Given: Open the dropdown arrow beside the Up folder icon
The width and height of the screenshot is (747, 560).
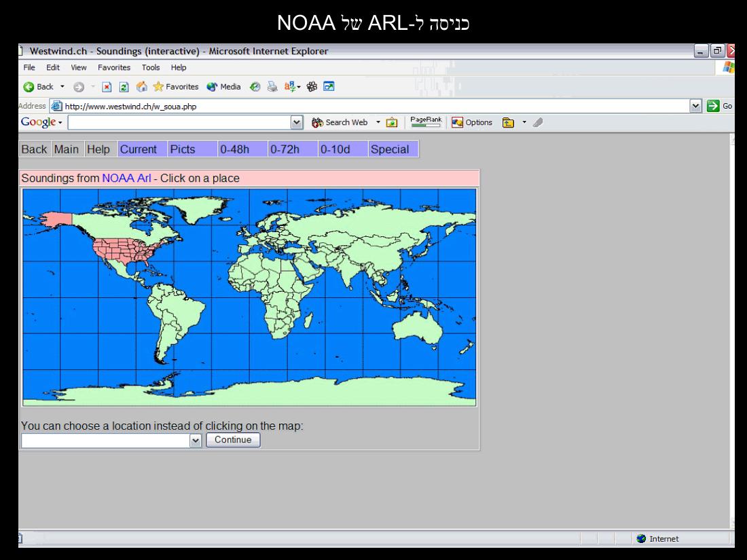Looking at the screenshot, I should click(x=524, y=122).
